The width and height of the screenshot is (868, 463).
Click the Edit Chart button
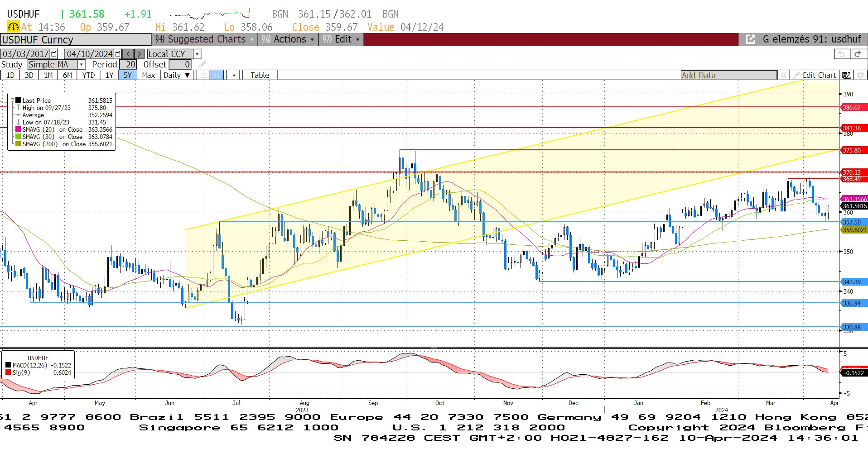[x=815, y=75]
